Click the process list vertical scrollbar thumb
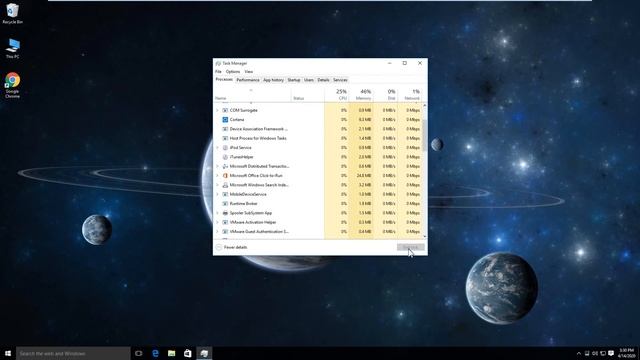 point(424,135)
